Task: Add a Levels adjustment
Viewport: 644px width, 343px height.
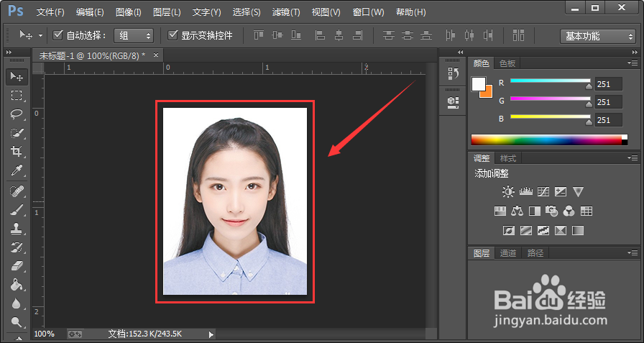Action: (x=525, y=191)
